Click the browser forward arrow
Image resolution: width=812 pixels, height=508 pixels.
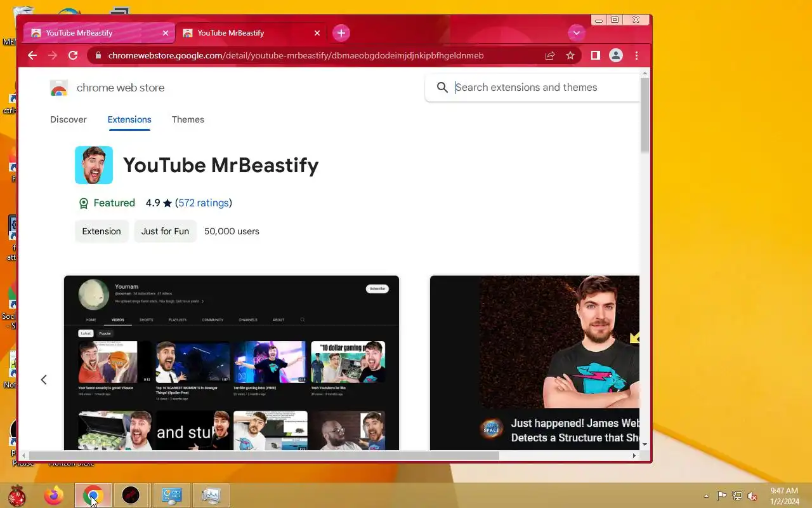click(53, 55)
